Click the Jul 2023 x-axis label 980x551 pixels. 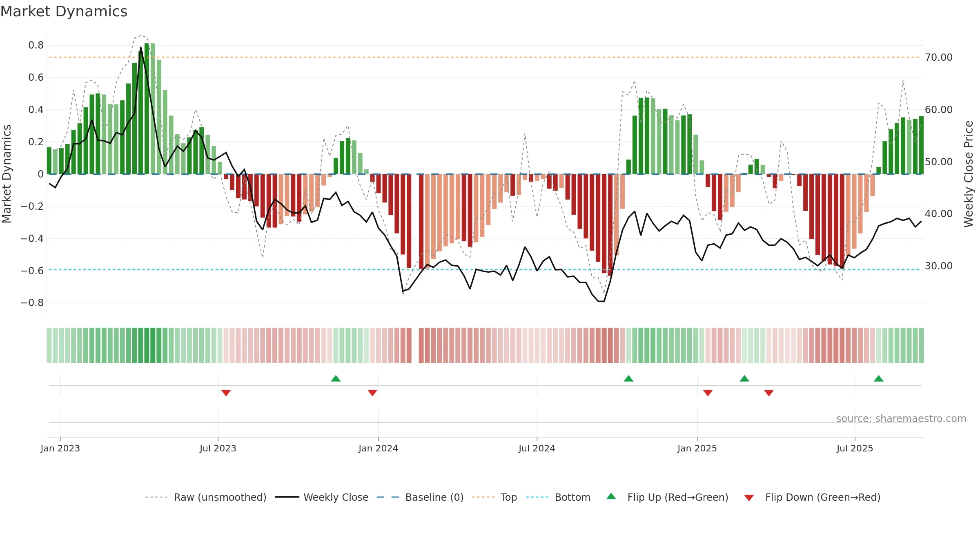click(218, 448)
